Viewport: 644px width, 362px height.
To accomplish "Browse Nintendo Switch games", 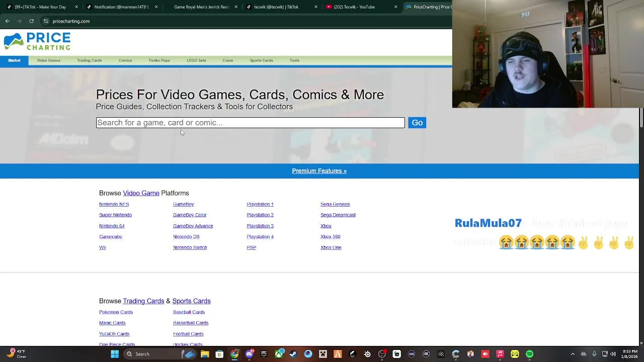I will pos(190,247).
